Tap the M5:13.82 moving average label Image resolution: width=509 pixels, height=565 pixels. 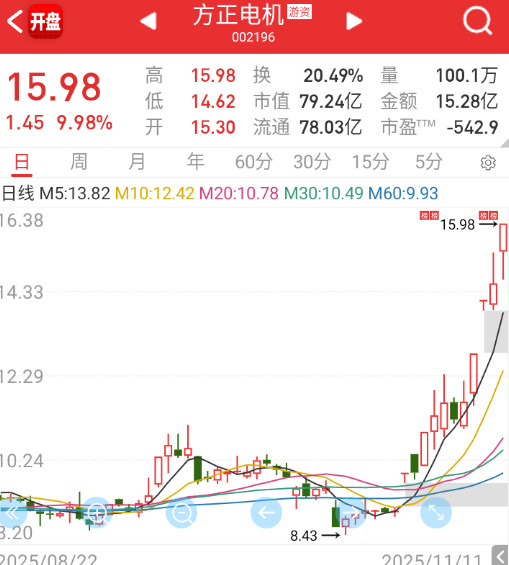click(x=75, y=193)
